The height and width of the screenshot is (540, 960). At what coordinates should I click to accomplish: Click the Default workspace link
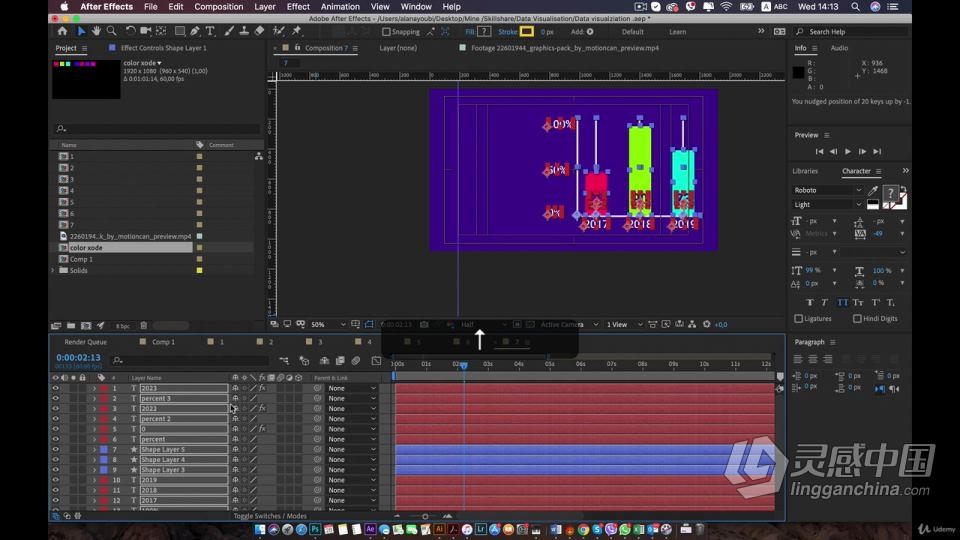coord(632,32)
